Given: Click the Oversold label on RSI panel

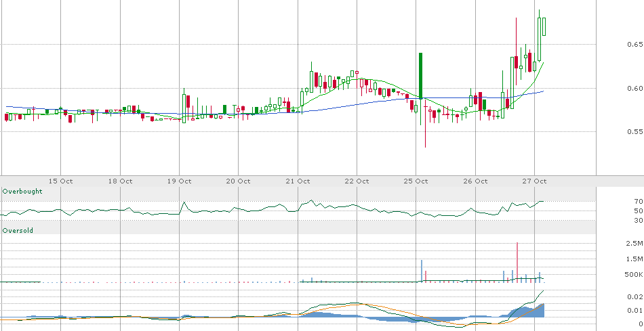Looking at the screenshot, I should point(18,231).
